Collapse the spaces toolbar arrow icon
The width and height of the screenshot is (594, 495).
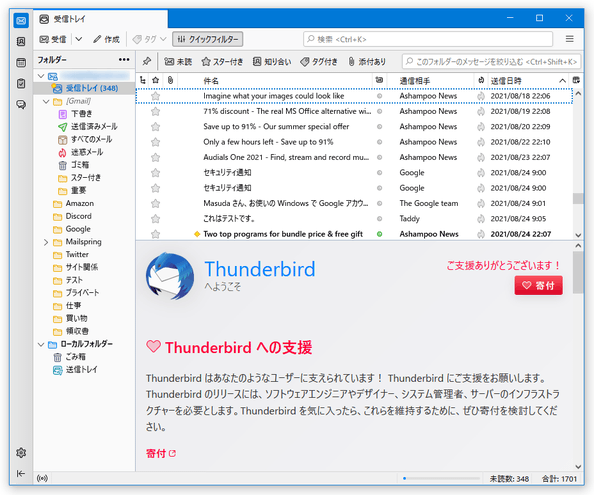pos(21,473)
